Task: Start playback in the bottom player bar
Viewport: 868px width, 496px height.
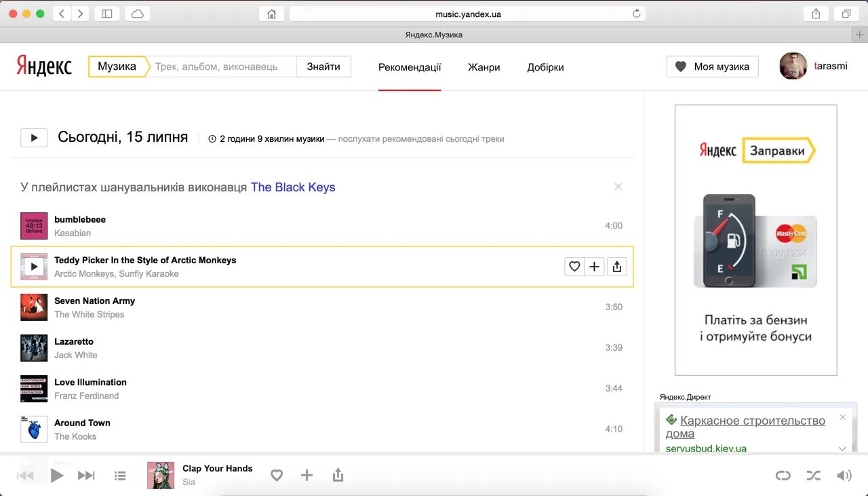Action: coord(57,476)
